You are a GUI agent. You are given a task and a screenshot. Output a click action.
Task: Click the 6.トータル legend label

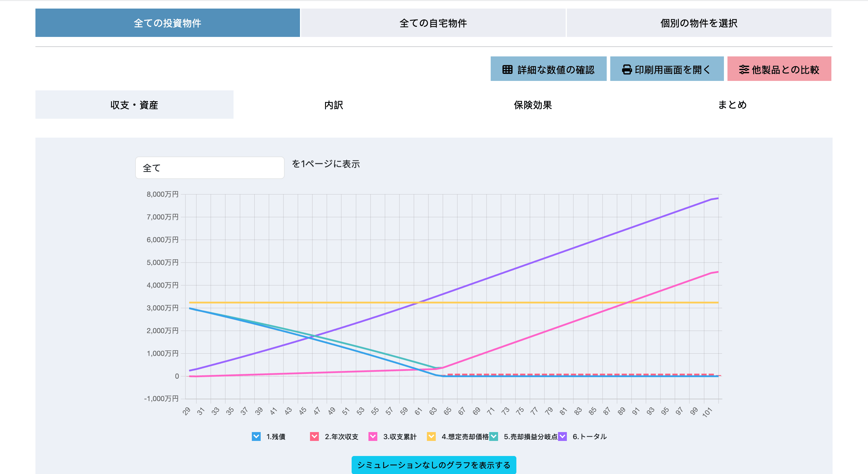coord(590,436)
